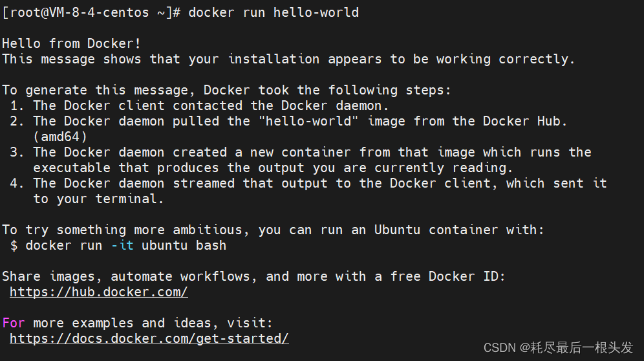Click the "ubuntu bash" command text

[184, 245]
